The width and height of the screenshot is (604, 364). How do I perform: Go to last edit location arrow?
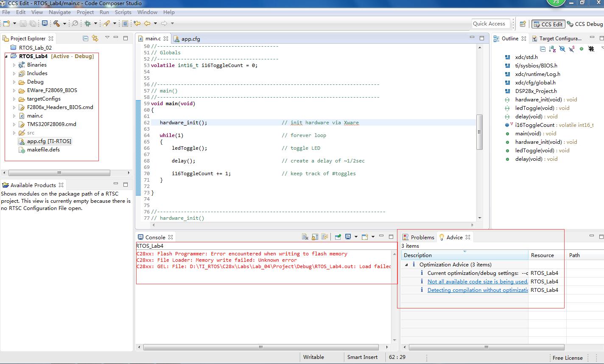(x=137, y=24)
